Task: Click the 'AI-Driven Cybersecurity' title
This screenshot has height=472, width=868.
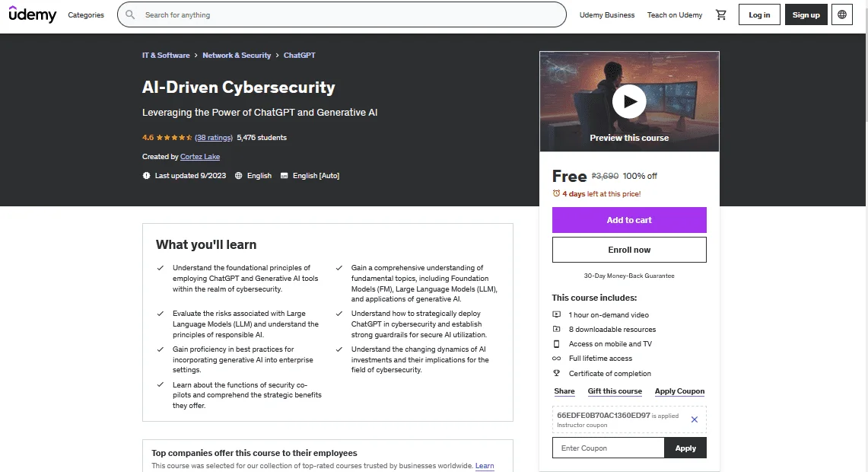Action: click(239, 88)
